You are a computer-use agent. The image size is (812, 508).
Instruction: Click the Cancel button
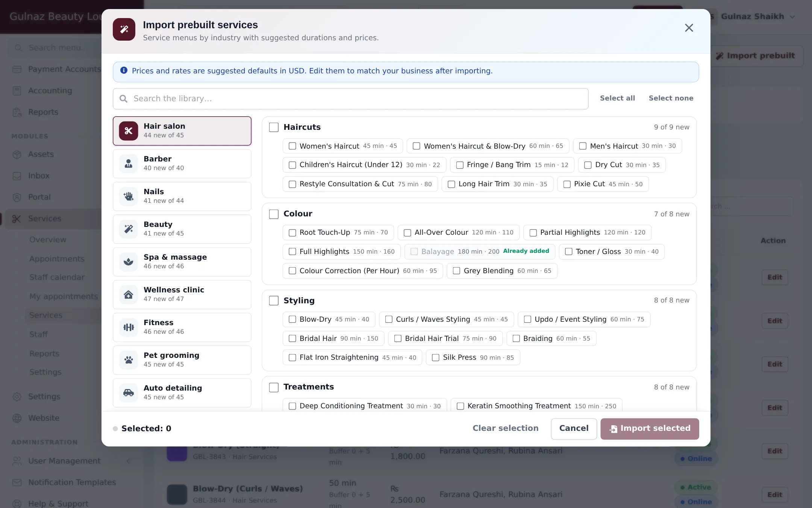click(574, 429)
